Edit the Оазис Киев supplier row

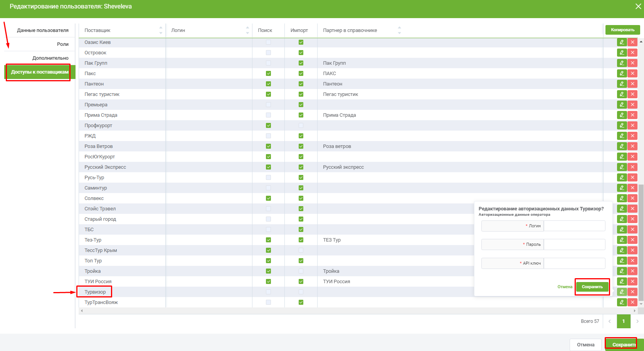click(622, 42)
